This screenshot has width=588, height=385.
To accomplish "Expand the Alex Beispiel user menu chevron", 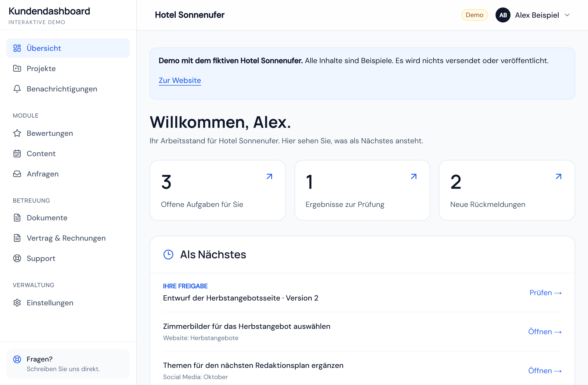I will point(567,15).
